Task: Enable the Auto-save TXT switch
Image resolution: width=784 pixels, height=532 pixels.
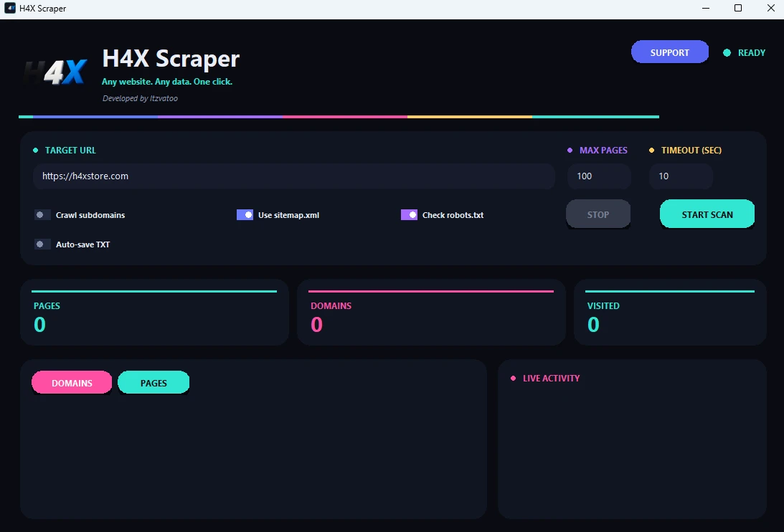Action: click(42, 244)
